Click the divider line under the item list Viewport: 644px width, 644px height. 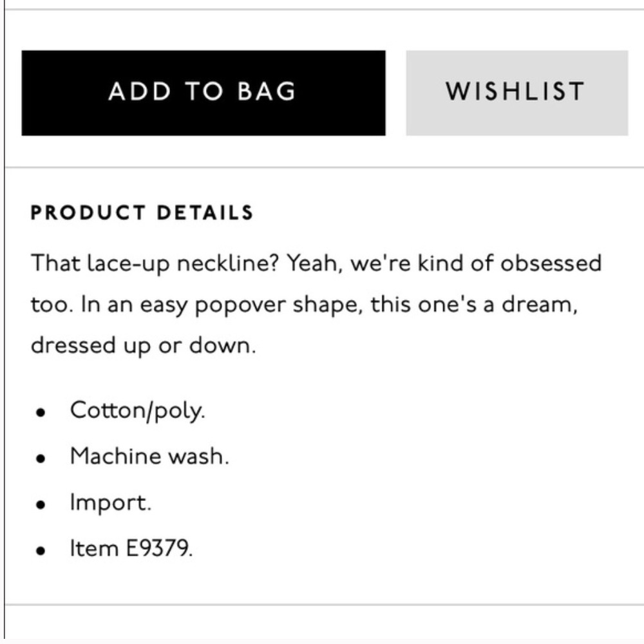tap(324, 605)
